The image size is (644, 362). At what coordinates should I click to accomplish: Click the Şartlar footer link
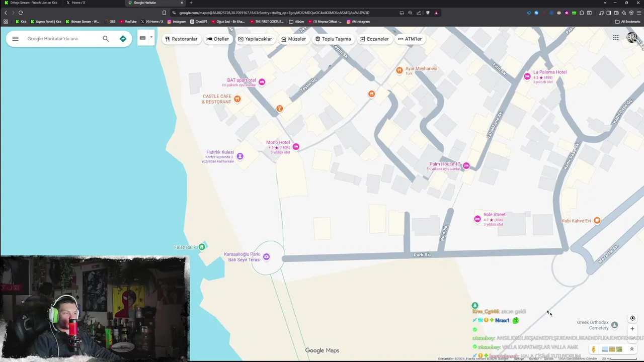pyautogui.click(x=534, y=358)
